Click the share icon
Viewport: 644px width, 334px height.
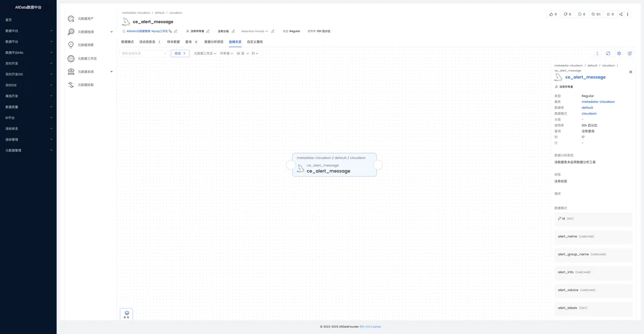pos(621,14)
